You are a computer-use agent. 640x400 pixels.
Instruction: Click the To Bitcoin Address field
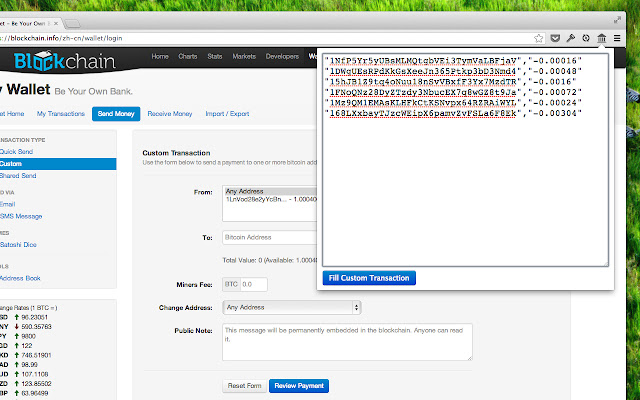[x=269, y=237]
